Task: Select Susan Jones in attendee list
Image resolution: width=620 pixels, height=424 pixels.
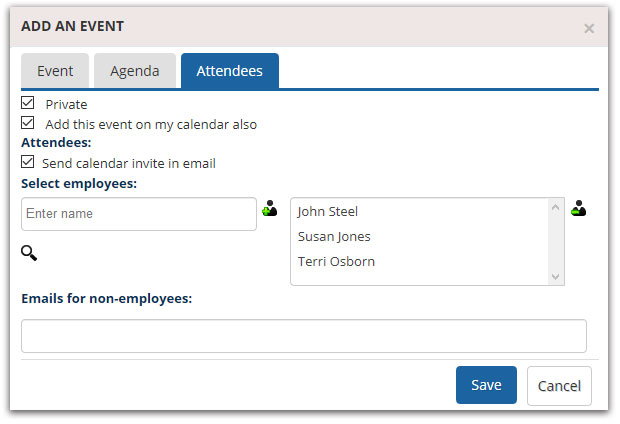Action: pos(334,237)
